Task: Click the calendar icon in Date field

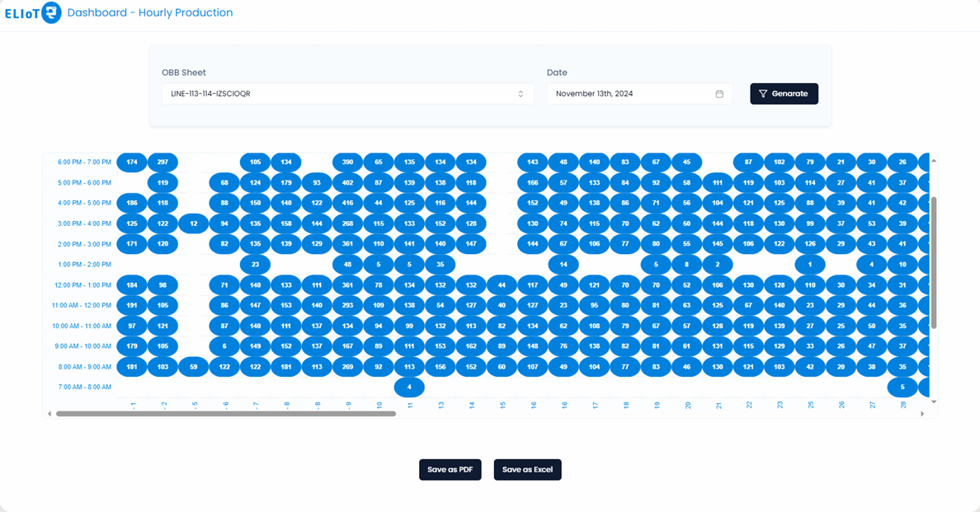Action: 719,94
